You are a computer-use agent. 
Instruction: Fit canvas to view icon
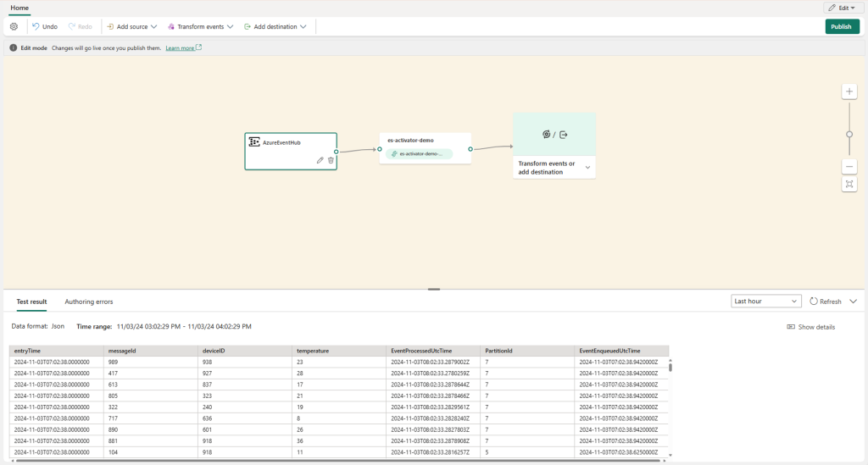(849, 184)
